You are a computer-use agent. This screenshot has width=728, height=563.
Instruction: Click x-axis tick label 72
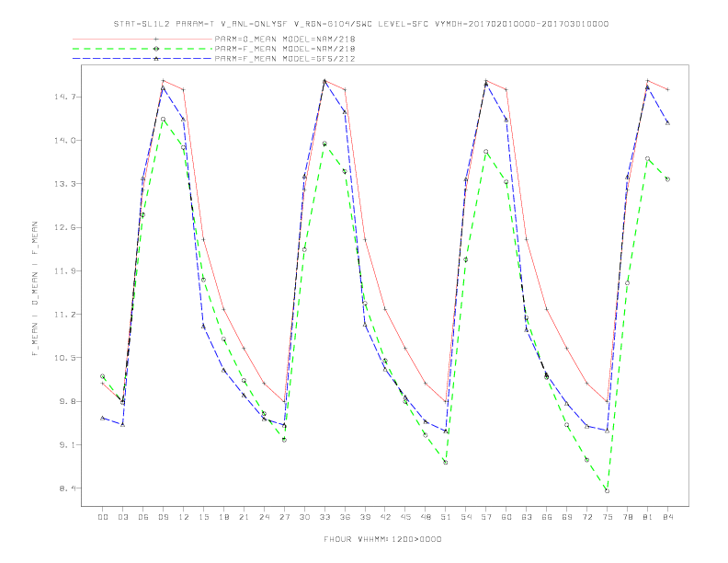pos(587,517)
